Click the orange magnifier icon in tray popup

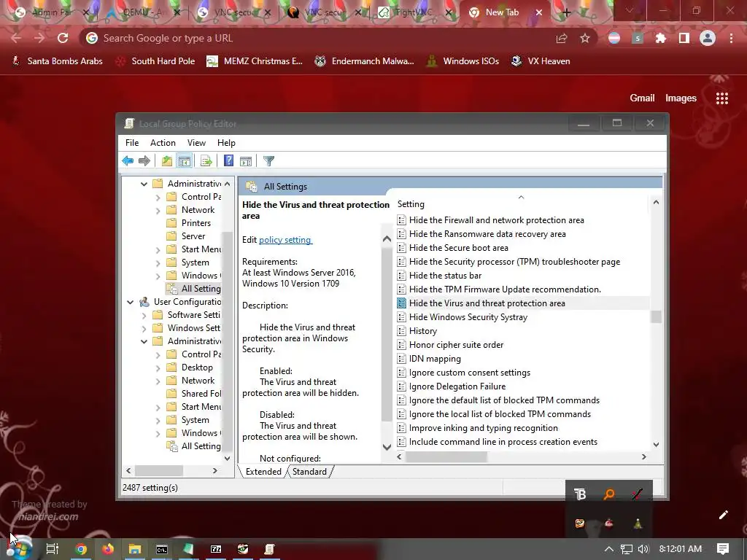(608, 494)
